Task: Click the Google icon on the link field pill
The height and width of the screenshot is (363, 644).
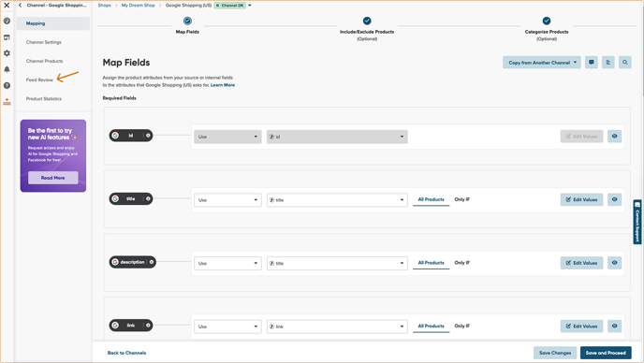Action: [x=115, y=326]
